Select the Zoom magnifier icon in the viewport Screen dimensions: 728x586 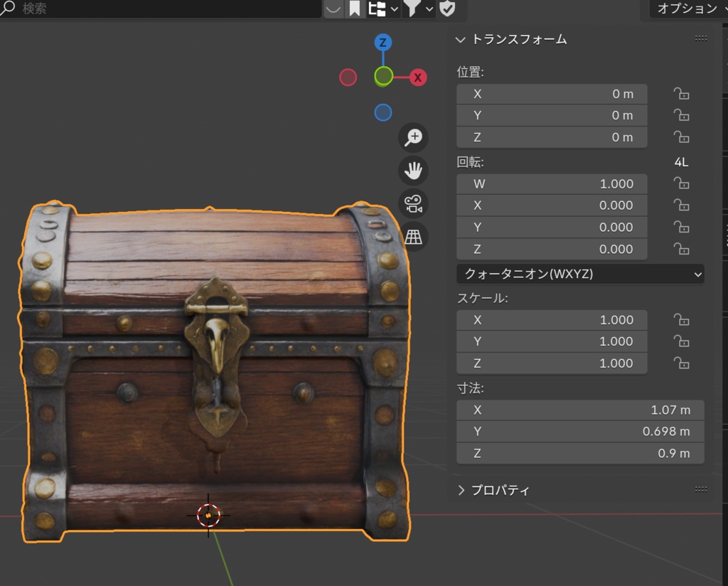[413, 137]
